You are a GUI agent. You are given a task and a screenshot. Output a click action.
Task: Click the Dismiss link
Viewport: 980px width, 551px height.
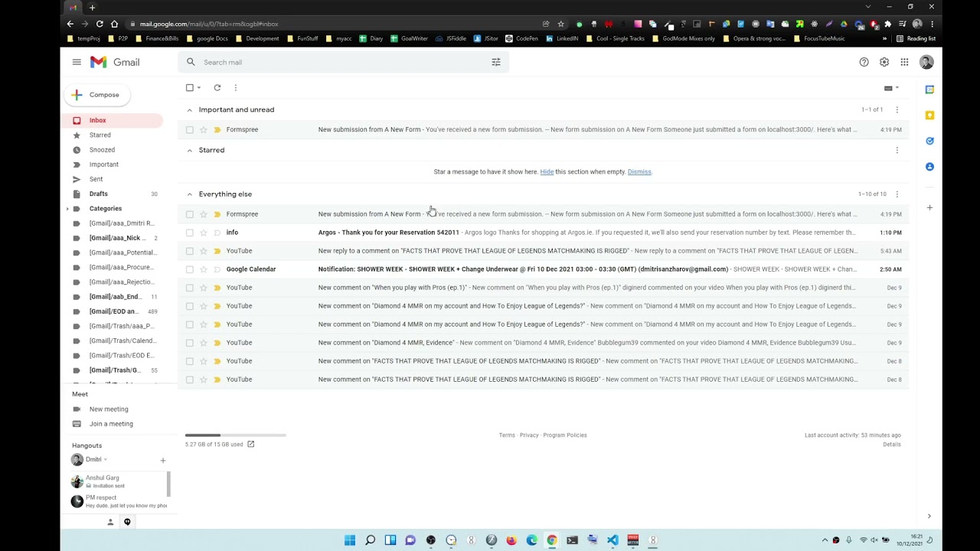click(639, 171)
